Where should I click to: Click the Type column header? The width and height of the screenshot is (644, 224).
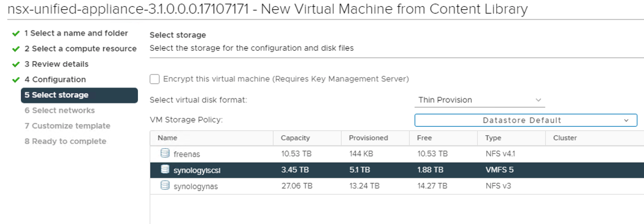(512, 138)
